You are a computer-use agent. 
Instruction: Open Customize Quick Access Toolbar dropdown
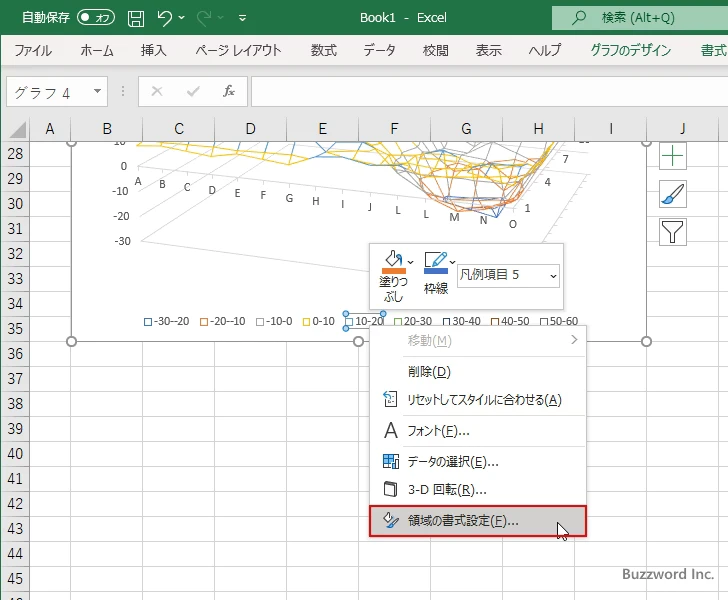click(242, 18)
